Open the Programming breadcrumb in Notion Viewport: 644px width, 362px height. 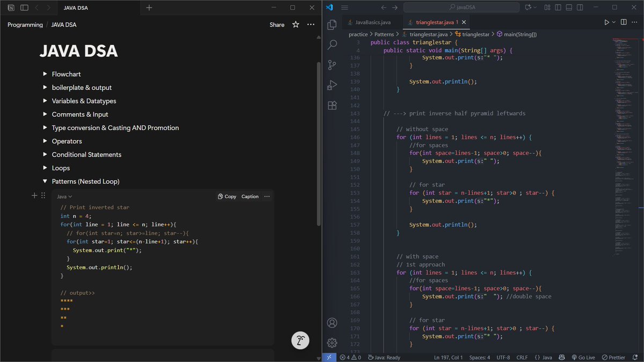(x=25, y=25)
